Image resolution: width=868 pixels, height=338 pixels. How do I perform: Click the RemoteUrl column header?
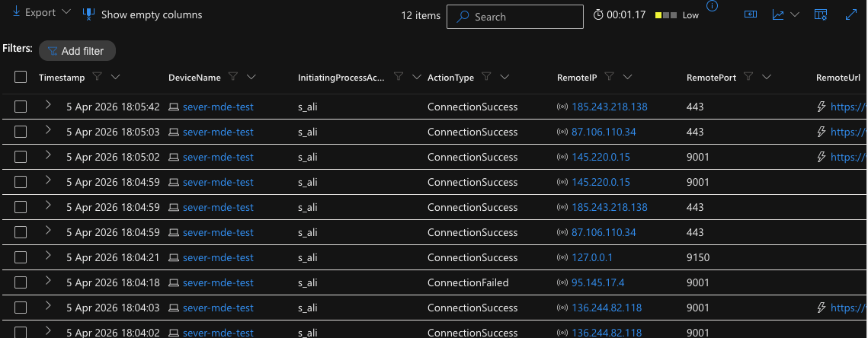point(839,78)
